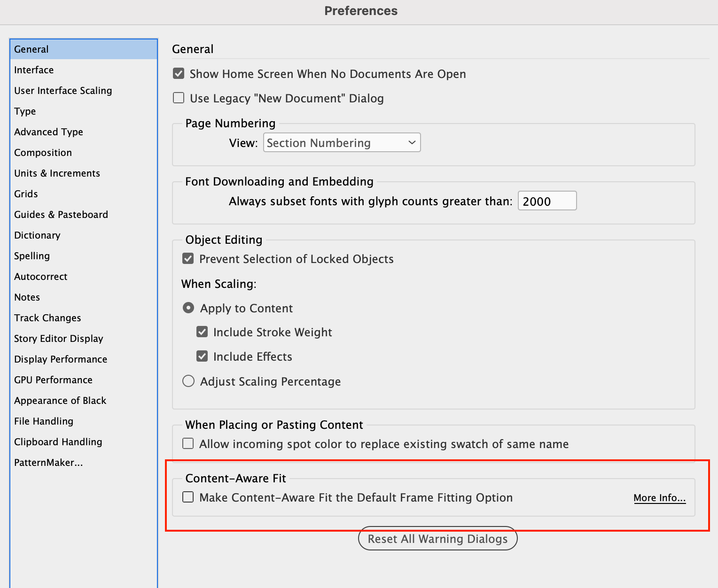Enable Use Legacy "New Document" Dialog checkbox
This screenshot has height=588, width=718.
coord(179,98)
